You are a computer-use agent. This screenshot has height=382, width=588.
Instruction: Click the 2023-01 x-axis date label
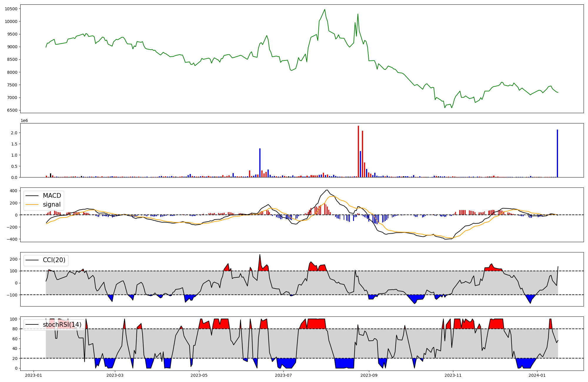[x=34, y=375]
